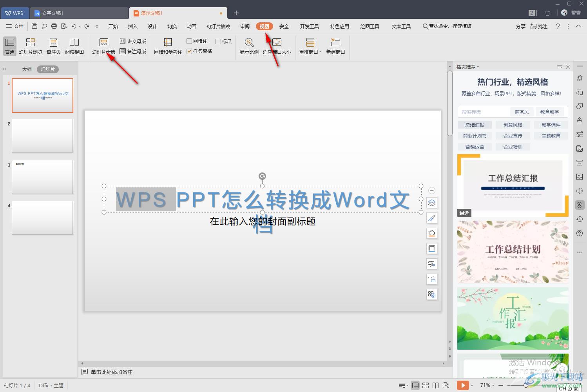This screenshot has height=392, width=587.
Task: Click the Print icon in quick toolbar
Action: pyautogui.click(x=54, y=26)
